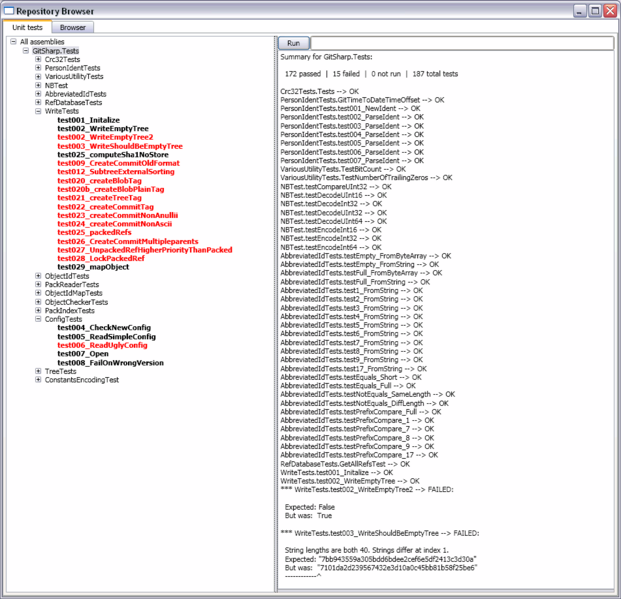Select the All assemblies label
The height and width of the screenshot is (599, 621).
click(42, 42)
